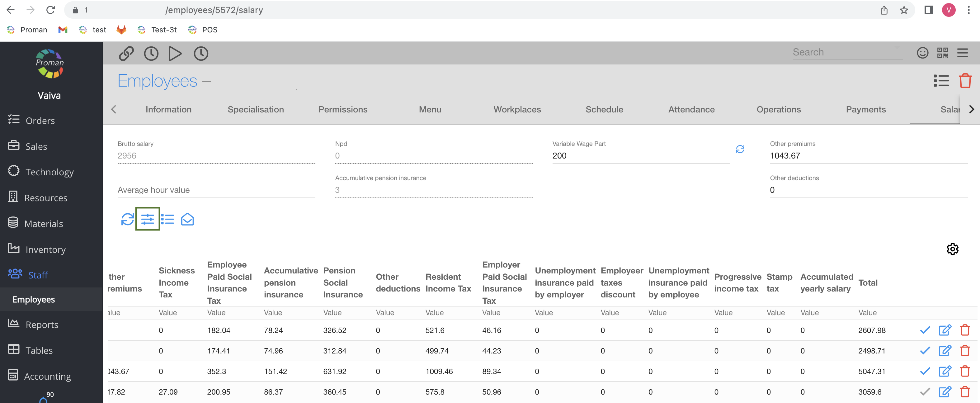Open the QR code scanner icon
The image size is (980, 403).
pos(942,53)
